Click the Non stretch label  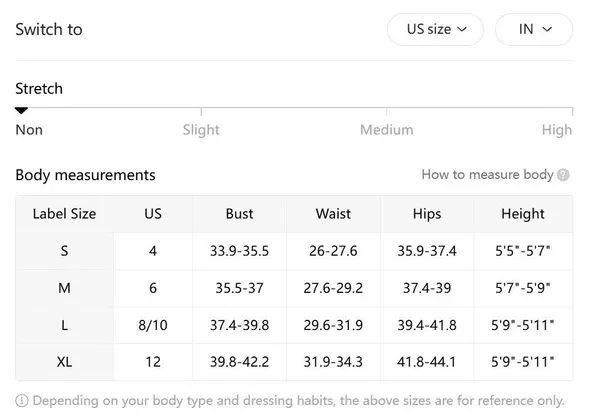coord(29,130)
